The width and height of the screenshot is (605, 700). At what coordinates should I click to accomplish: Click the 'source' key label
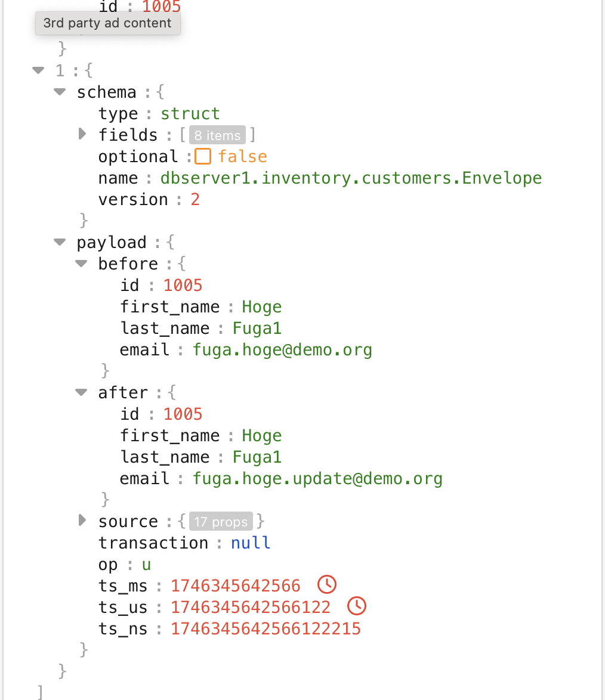point(128,521)
